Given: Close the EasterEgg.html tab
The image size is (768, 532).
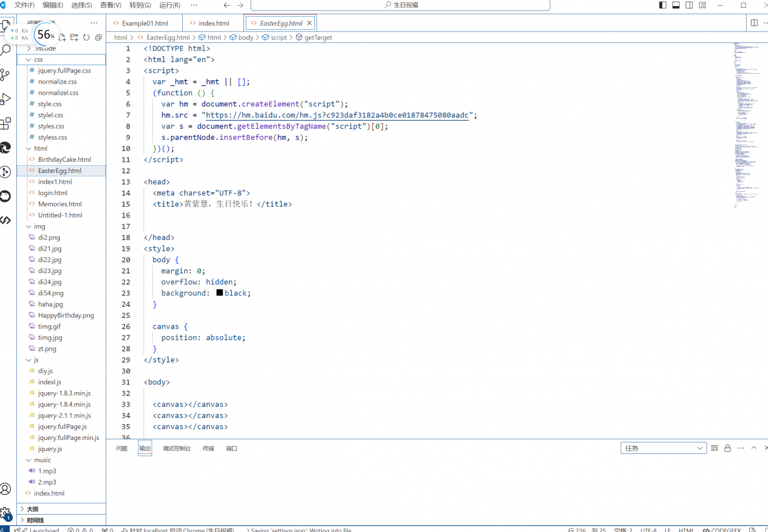Looking at the screenshot, I should (309, 23).
